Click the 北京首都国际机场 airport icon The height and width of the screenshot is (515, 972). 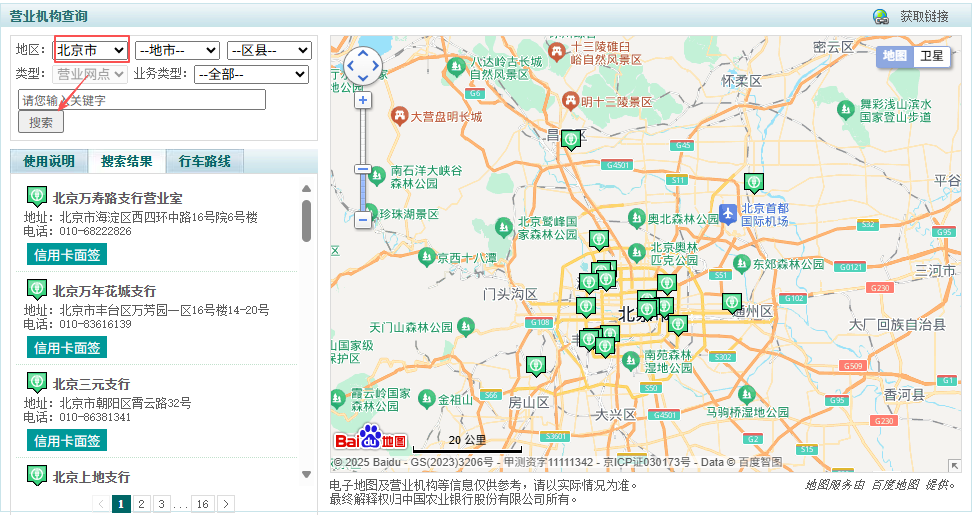[728, 214]
